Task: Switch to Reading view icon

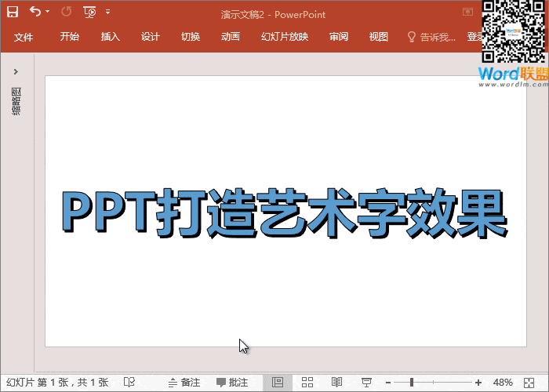Action: [x=336, y=382]
